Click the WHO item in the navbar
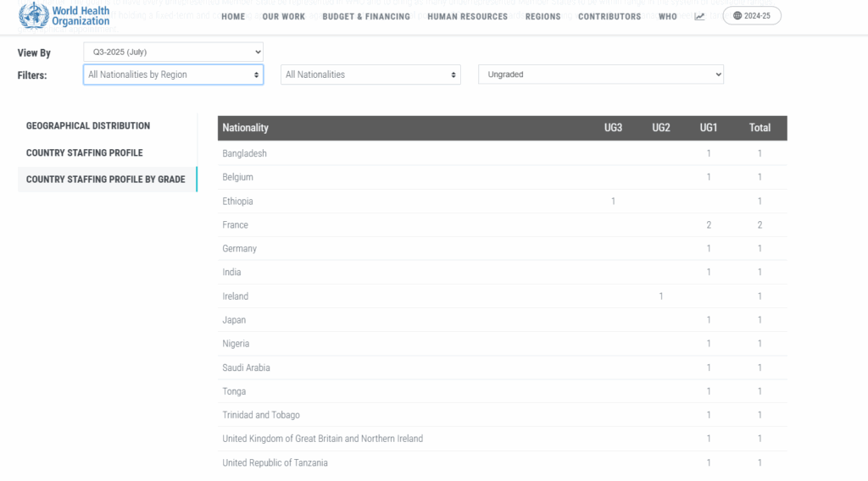The image size is (868, 481). click(668, 17)
